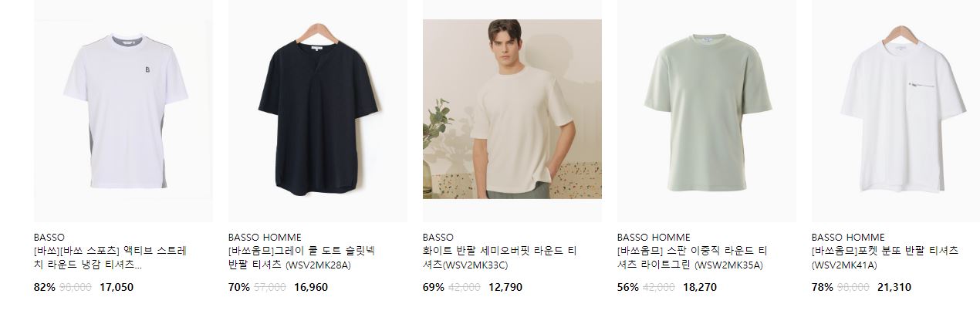Viewport: 980px width, 314px height.
Task: Click the BASSO HOMME brand above WSV2MK28A
Action: click(x=265, y=237)
